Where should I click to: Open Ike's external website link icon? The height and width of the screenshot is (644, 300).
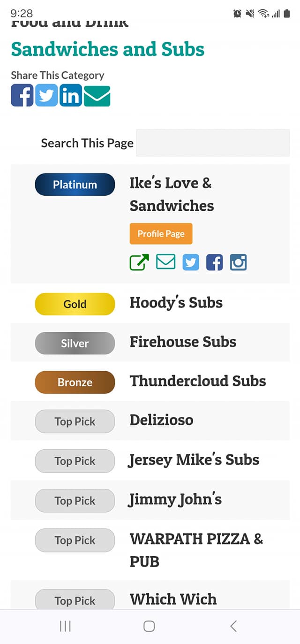tap(139, 262)
